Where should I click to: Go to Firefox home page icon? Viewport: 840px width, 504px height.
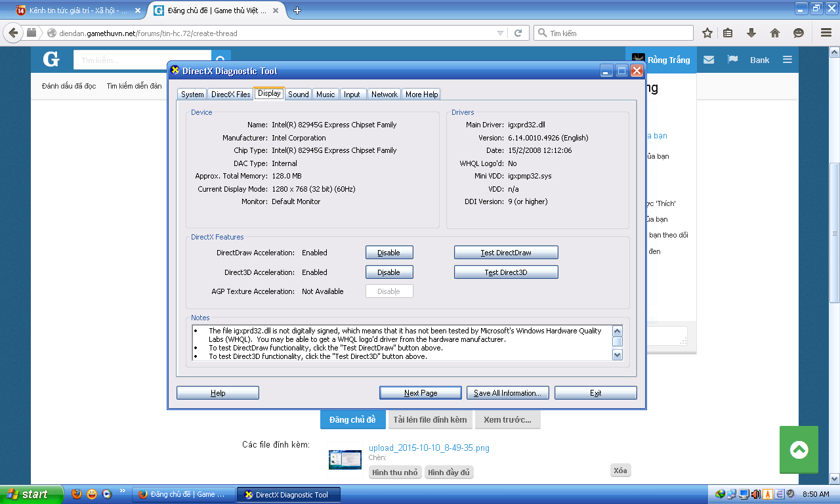click(775, 33)
